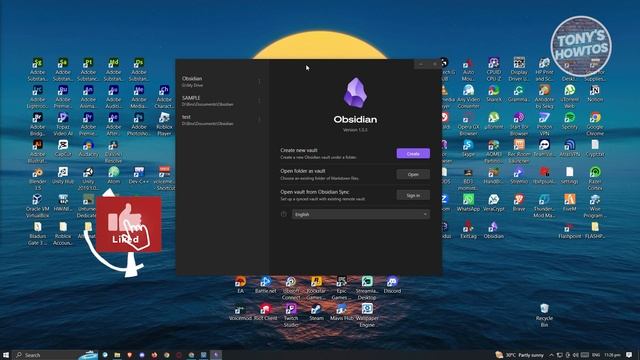Click Create to make a new vault
Screen dimensions: 640x360
point(413,153)
